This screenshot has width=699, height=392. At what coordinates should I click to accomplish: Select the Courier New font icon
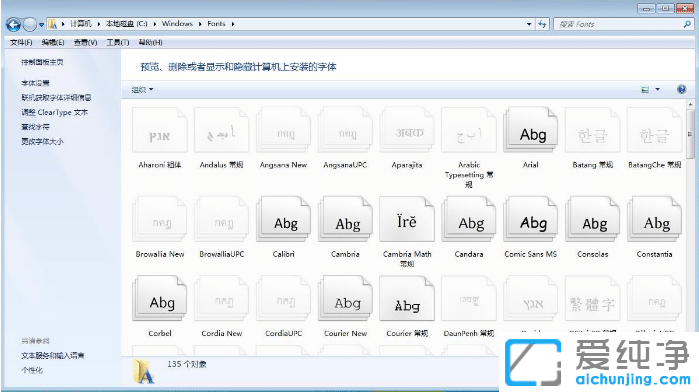pos(345,298)
